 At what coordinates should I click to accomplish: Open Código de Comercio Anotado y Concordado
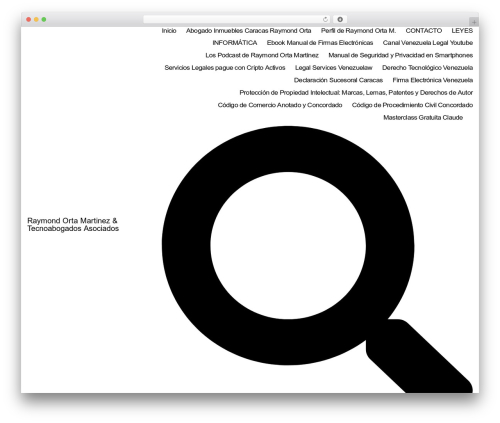(280, 105)
